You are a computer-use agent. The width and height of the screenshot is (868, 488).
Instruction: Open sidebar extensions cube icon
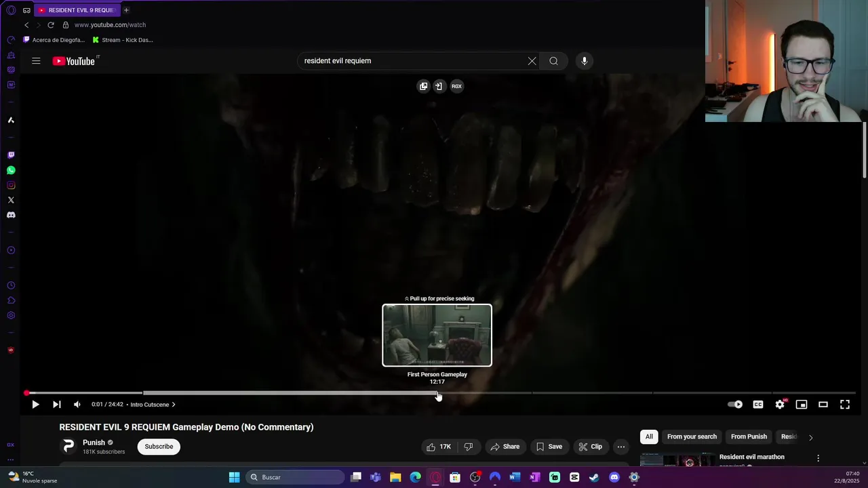click(11, 300)
